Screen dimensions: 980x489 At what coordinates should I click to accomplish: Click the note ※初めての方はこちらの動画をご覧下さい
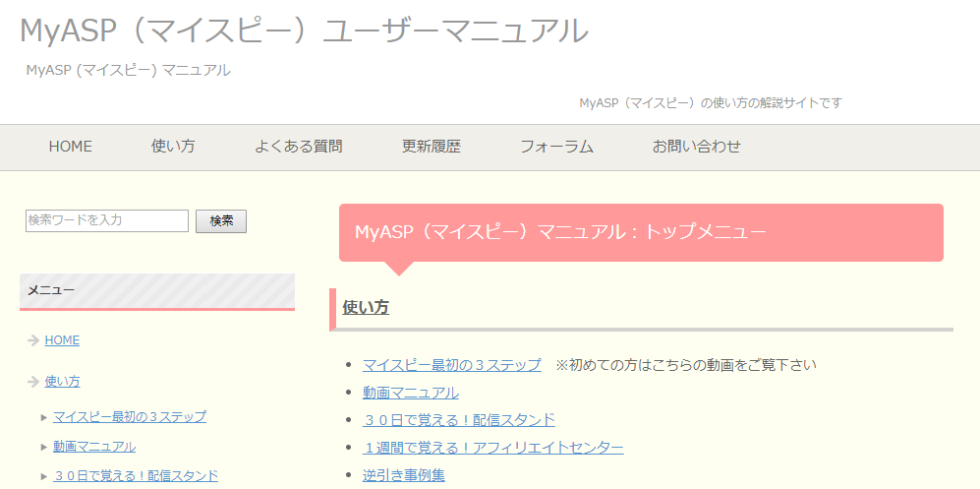click(686, 365)
